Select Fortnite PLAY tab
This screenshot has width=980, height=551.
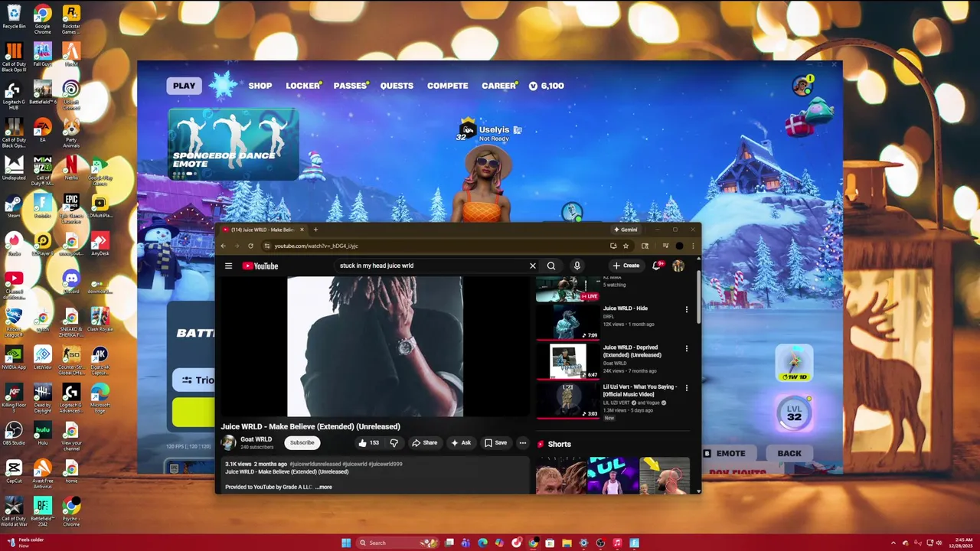click(184, 86)
